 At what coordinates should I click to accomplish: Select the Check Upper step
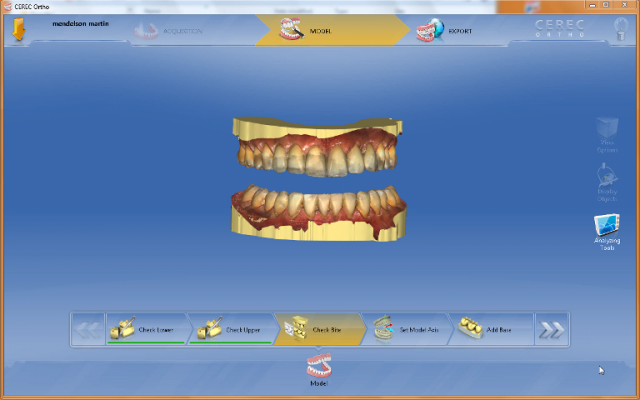(230, 329)
